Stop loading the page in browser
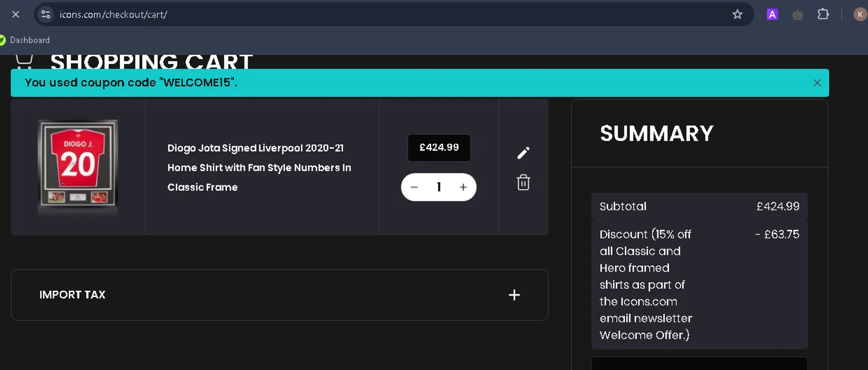This screenshot has width=868, height=370. coord(16,14)
